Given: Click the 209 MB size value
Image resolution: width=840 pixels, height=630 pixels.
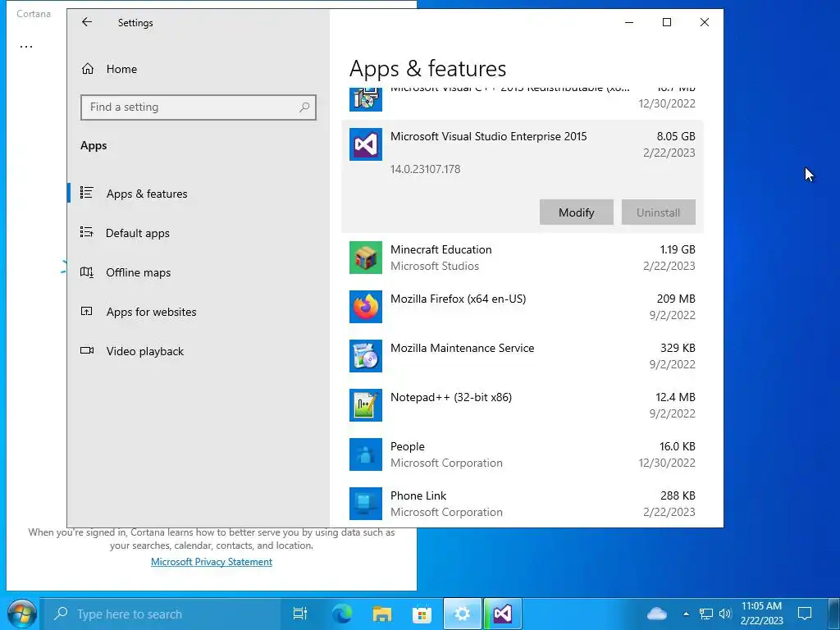Looking at the screenshot, I should click(676, 299).
